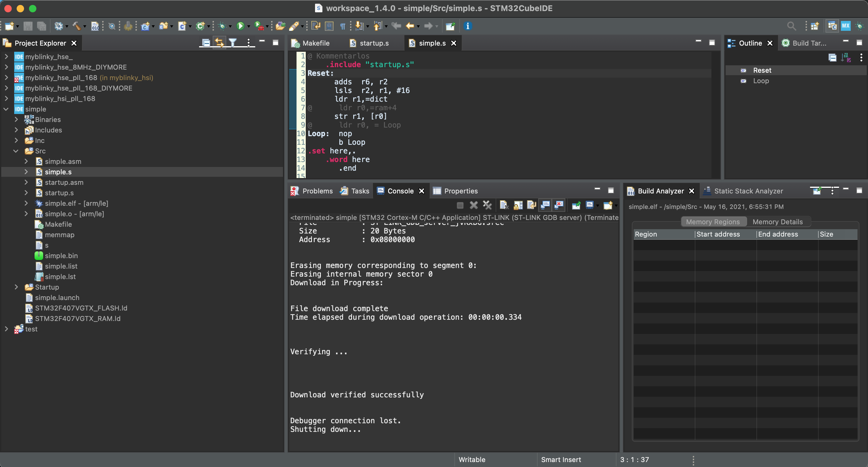Open the Build Targets tab
This screenshot has width=868, height=467.
click(804, 43)
